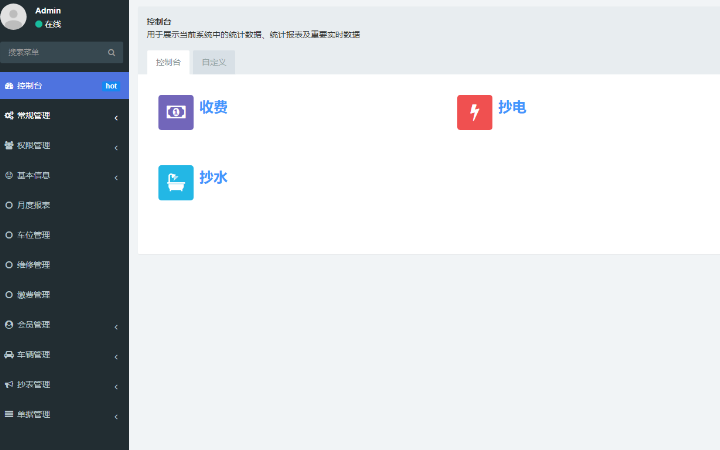Expand the 基本信息 submenu chevron
This screenshot has width=720, height=450.
pyautogui.click(x=116, y=178)
